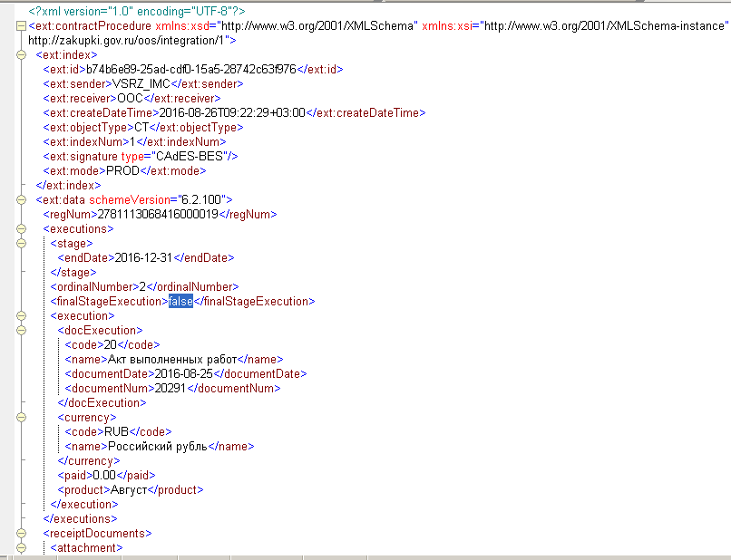Click the signature type "CAdES-BES" attribute
Screen dimensions: 731x560
click(x=190, y=156)
